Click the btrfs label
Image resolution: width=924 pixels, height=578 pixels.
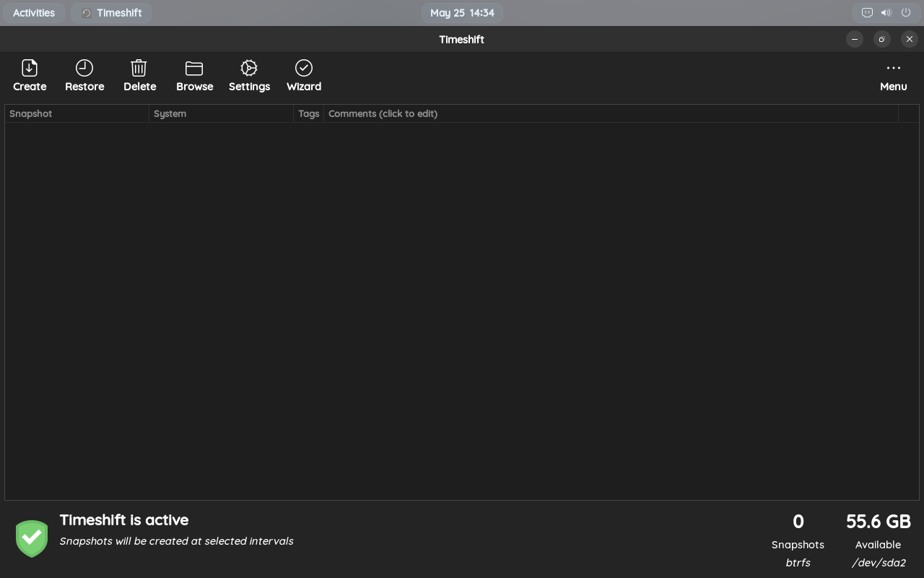798,563
